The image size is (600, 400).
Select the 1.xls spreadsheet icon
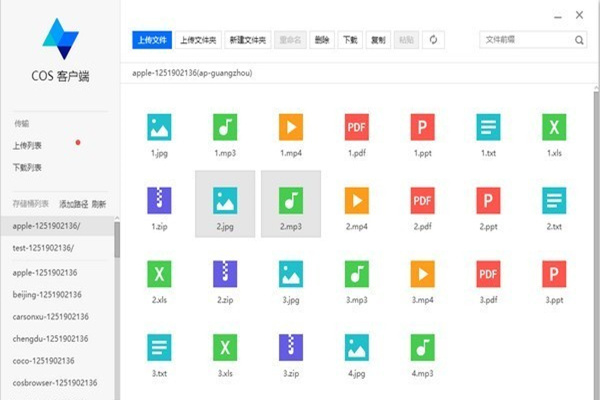pos(554,128)
